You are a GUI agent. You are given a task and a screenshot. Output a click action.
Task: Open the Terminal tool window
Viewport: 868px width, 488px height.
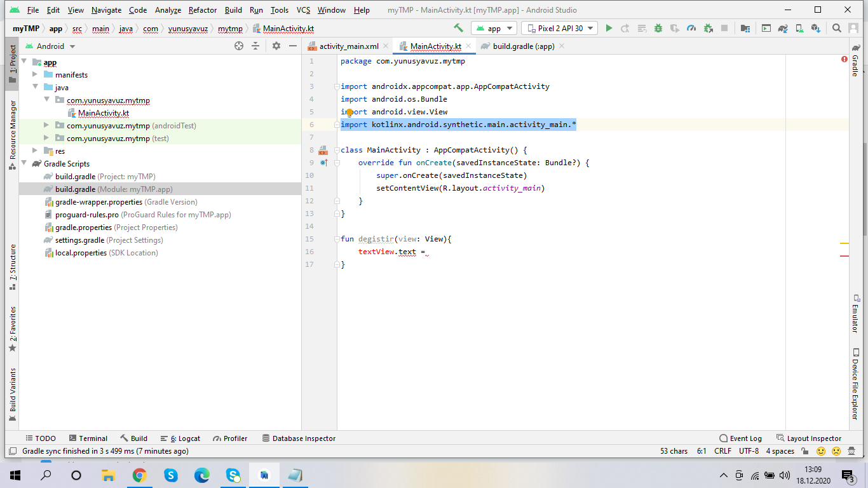tap(87, 438)
